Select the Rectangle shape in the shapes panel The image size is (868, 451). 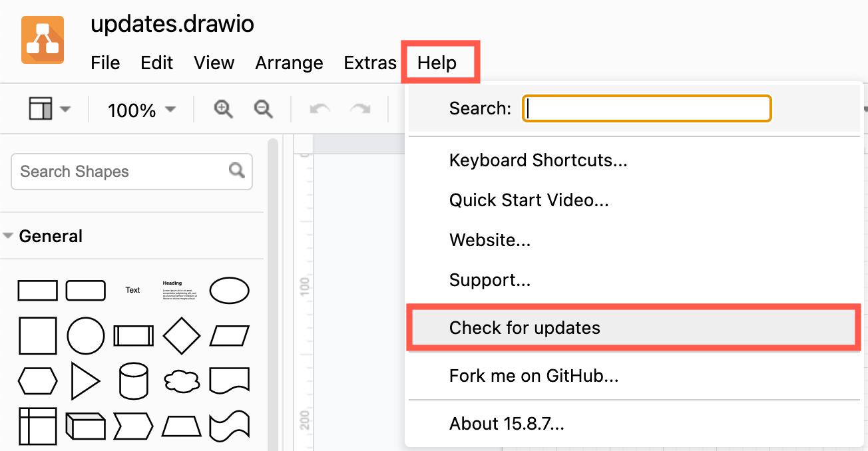click(38, 290)
